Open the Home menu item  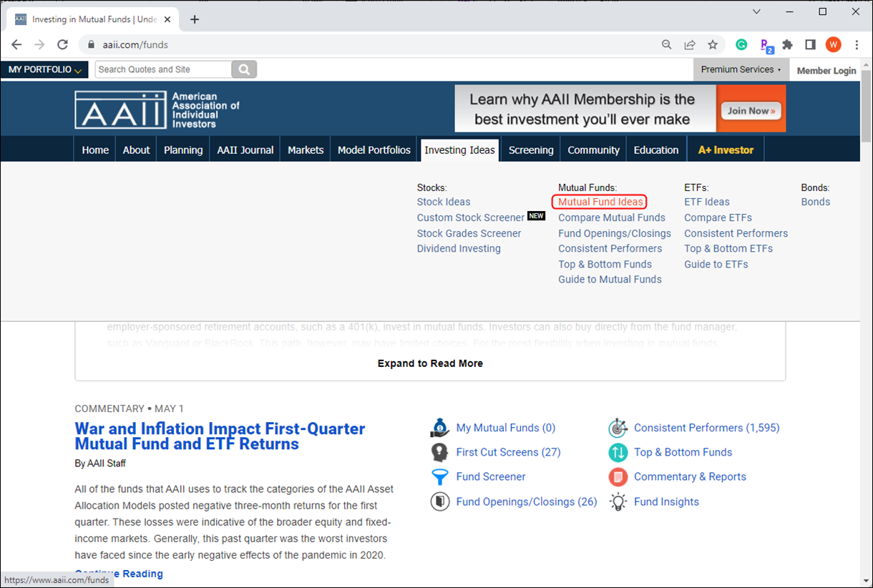tap(95, 150)
